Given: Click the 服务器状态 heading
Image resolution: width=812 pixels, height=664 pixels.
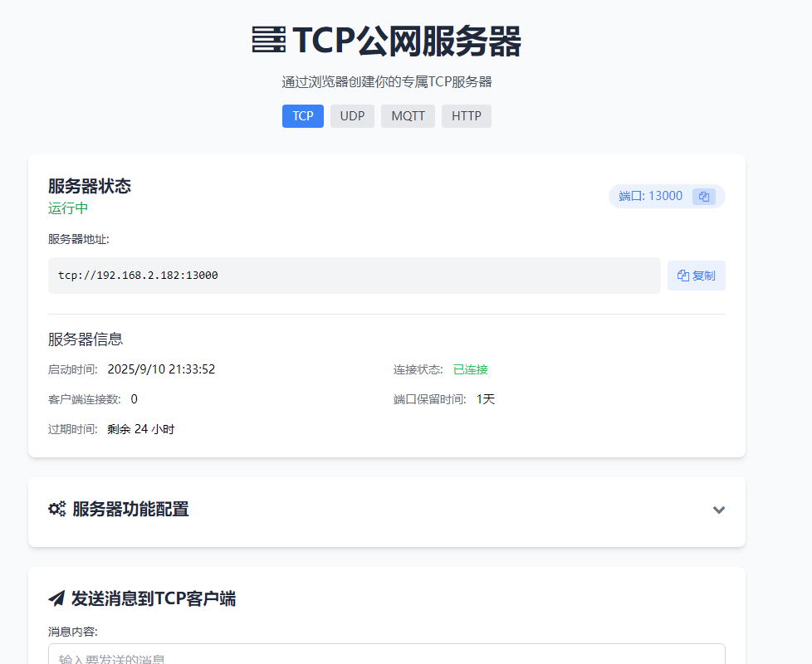Looking at the screenshot, I should tap(90, 186).
